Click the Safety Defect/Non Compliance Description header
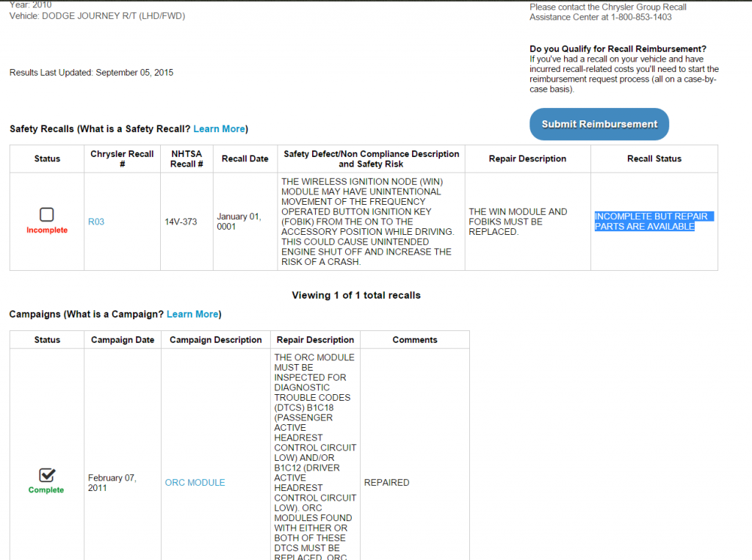752x560 pixels. (x=371, y=159)
